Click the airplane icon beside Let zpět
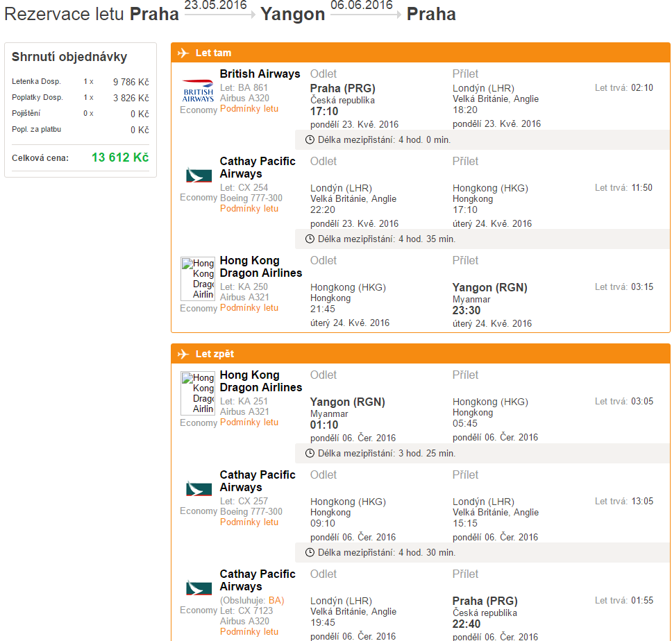The image size is (672, 641). [x=183, y=354]
